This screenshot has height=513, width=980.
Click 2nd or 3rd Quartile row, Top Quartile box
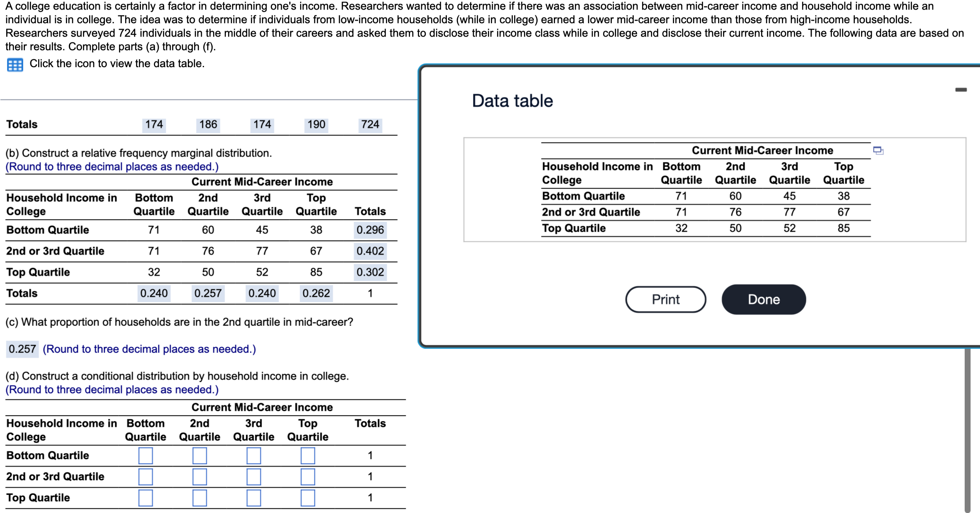coord(308,477)
